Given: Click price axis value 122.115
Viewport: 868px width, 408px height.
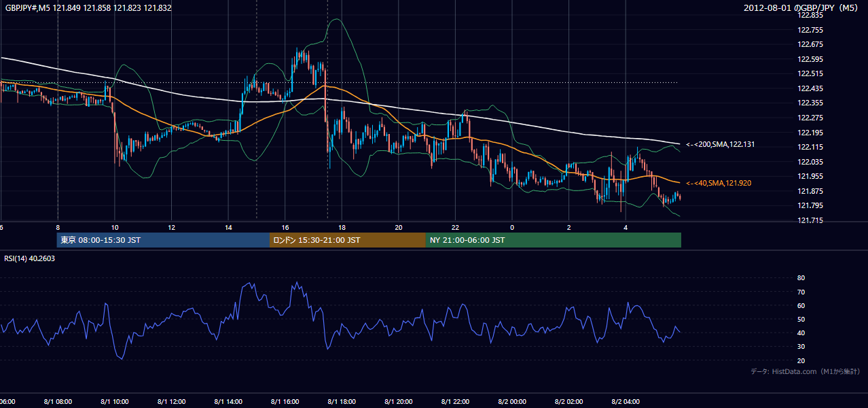Looking at the screenshot, I should pos(810,147).
